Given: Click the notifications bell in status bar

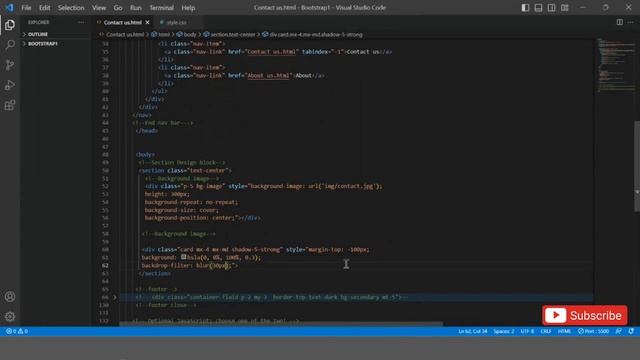Looking at the screenshot, I should [x=631, y=331].
